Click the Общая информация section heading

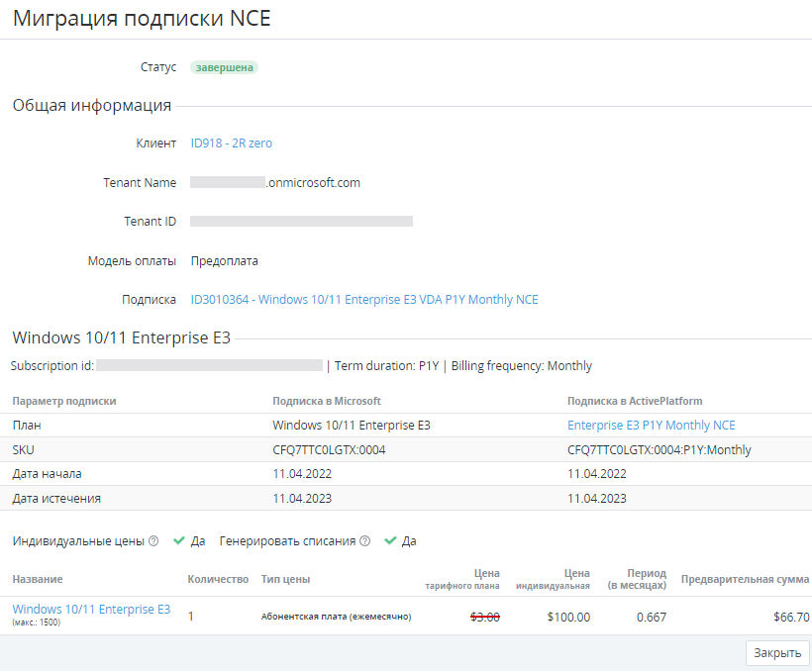[92, 106]
